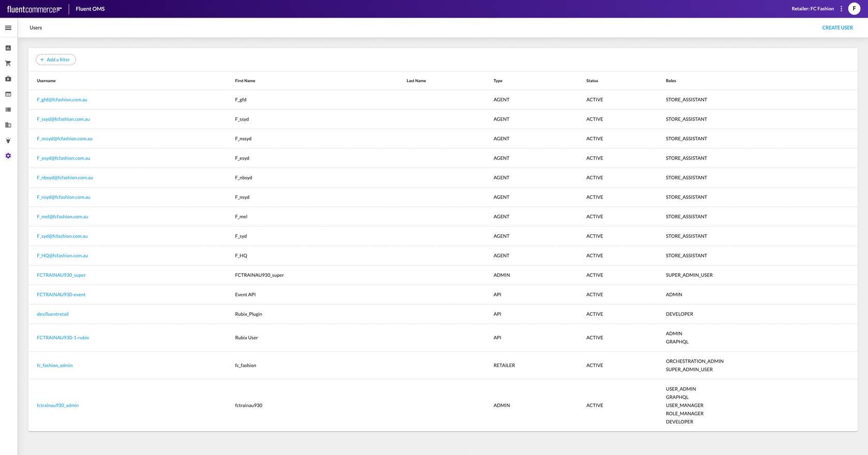The height and width of the screenshot is (455, 868).
Task: Open user F_gfd@fcfashion.com.au
Action: 62,100
